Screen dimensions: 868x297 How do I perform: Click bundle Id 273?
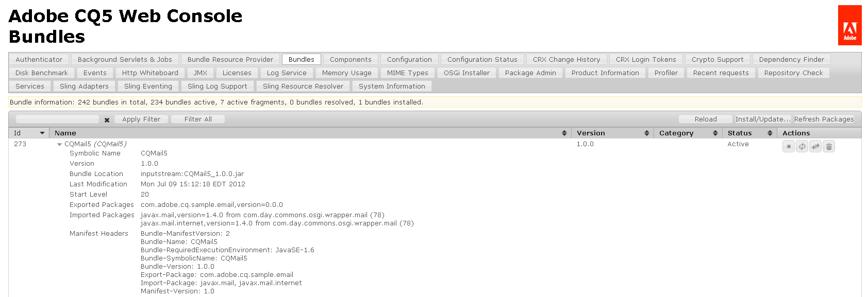pyautogui.click(x=20, y=144)
